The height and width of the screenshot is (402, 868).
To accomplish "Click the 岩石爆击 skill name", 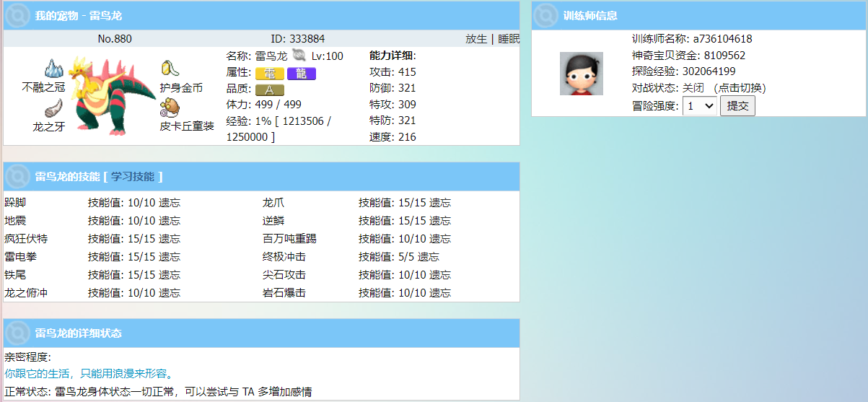I will coord(284,293).
